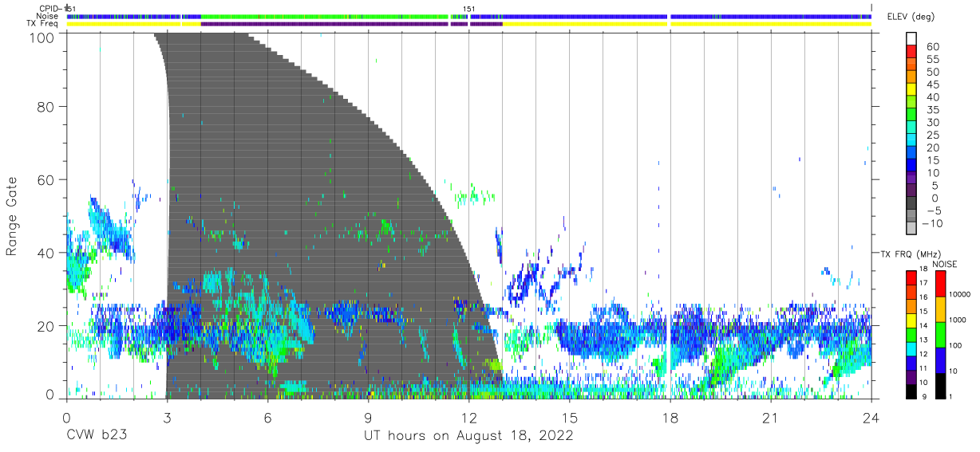The height and width of the screenshot is (452, 980).
Task: Click the "9" tick on the UT hours axis
Action: point(368,418)
